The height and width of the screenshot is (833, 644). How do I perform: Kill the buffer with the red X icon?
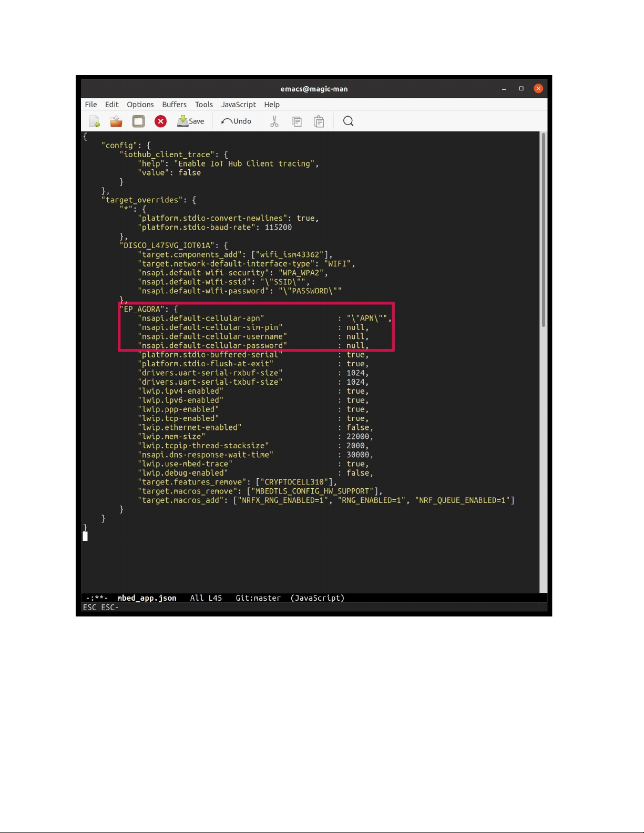click(x=161, y=121)
